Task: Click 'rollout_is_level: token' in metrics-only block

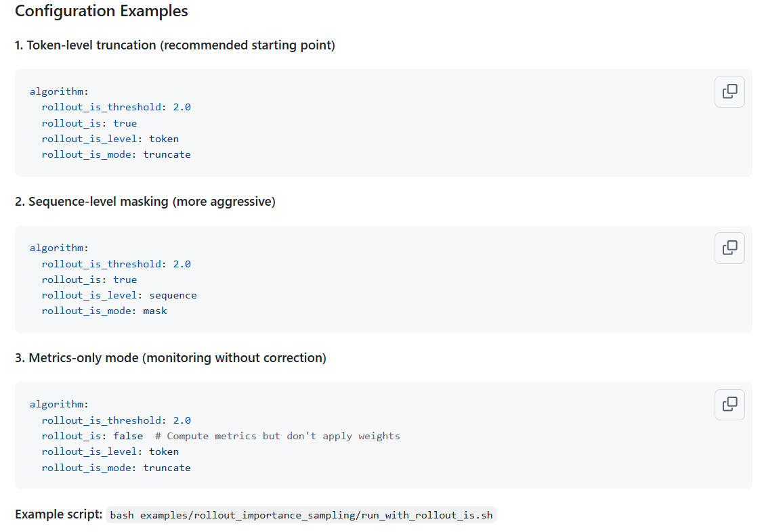Action: 110,451
